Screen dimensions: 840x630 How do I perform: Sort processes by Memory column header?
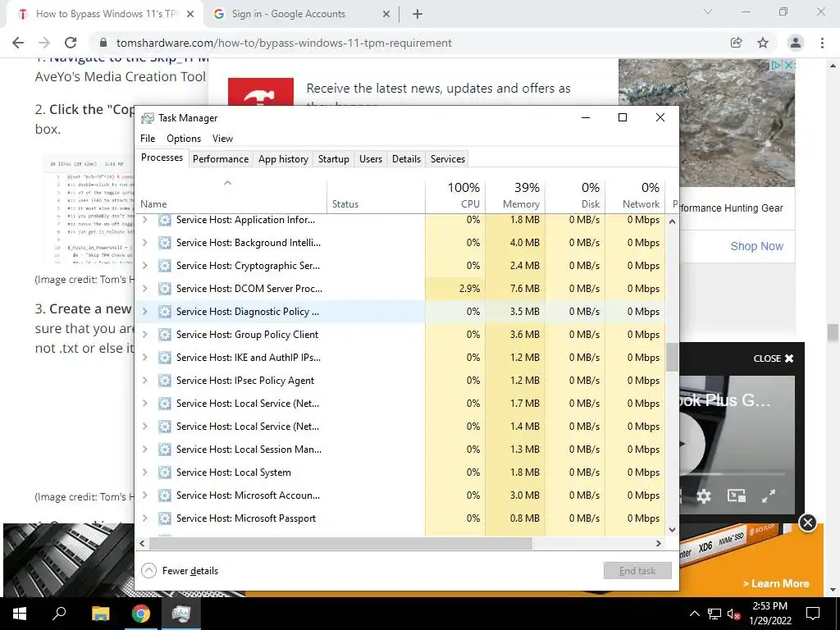tap(515, 195)
